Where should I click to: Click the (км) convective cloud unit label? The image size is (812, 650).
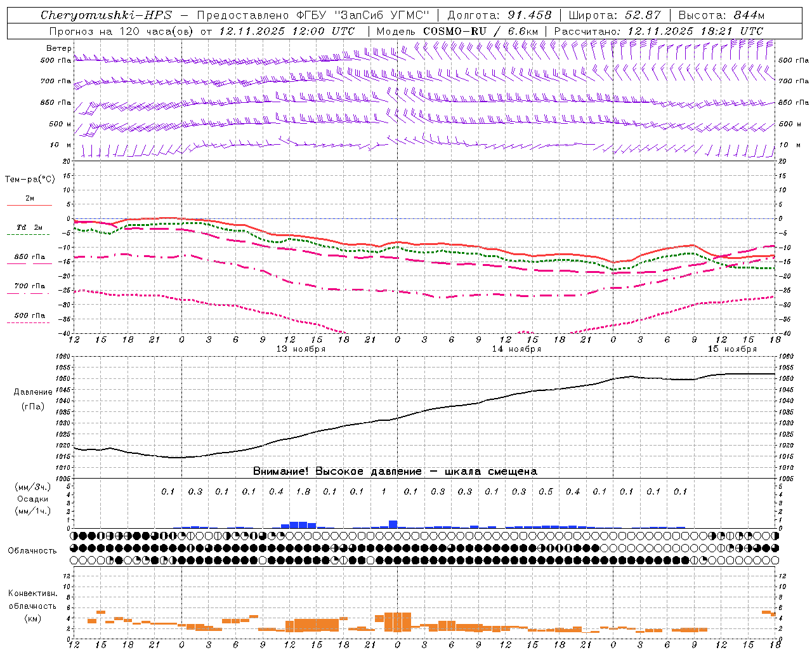click(32, 618)
